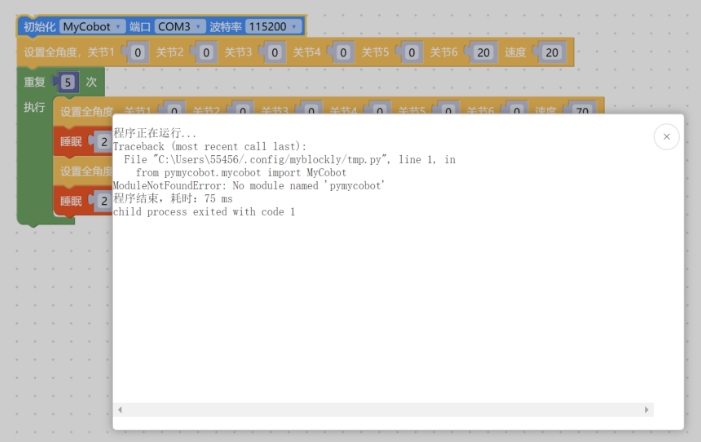701x442 pixels.
Task: Open the MyCobot robot type dropdown
Action: pos(92,27)
